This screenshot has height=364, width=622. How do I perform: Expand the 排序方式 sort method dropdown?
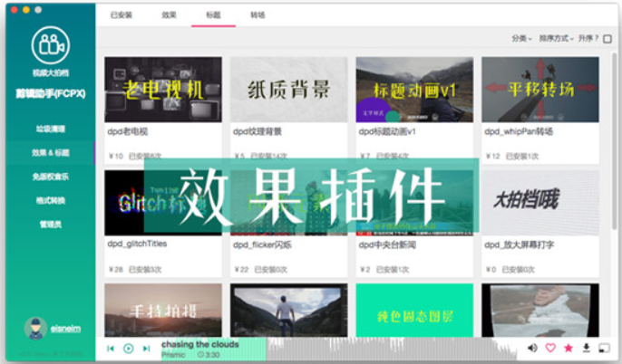[x=555, y=38]
